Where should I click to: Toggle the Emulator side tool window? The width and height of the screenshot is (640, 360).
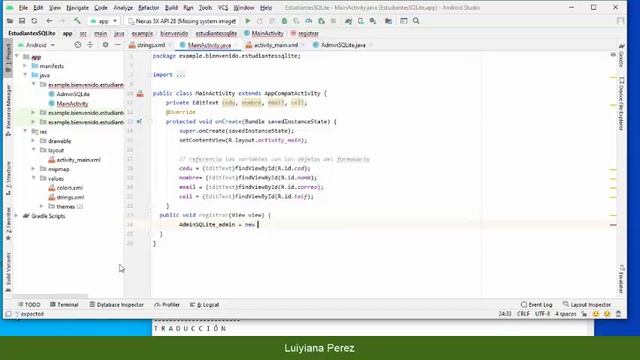pyautogui.click(x=621, y=279)
